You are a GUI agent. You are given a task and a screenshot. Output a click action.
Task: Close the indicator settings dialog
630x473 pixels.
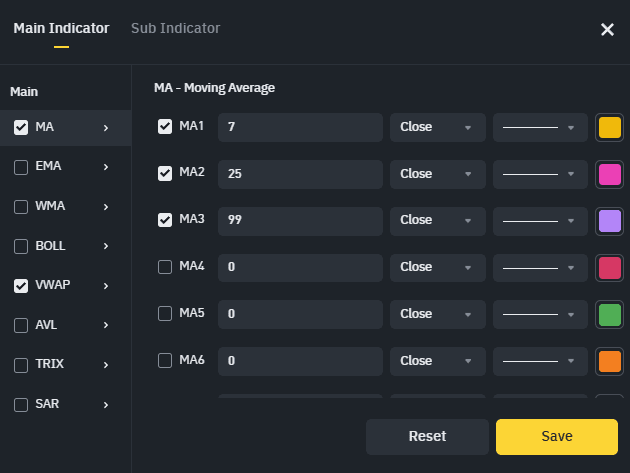(x=607, y=29)
